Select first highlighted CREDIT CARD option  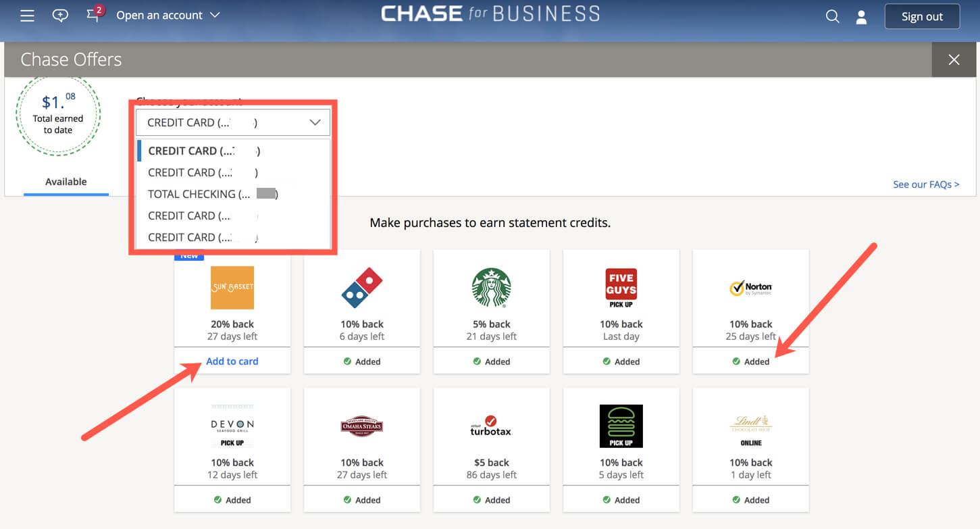tap(233, 151)
